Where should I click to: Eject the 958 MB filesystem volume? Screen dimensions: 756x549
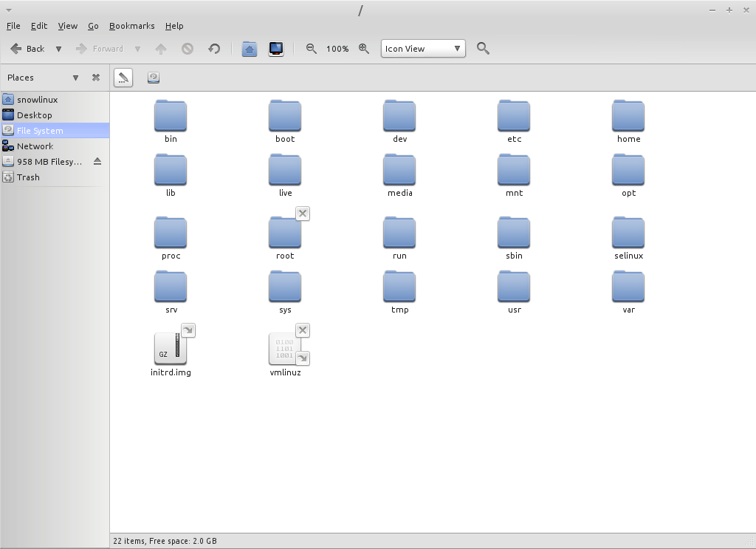click(97, 162)
